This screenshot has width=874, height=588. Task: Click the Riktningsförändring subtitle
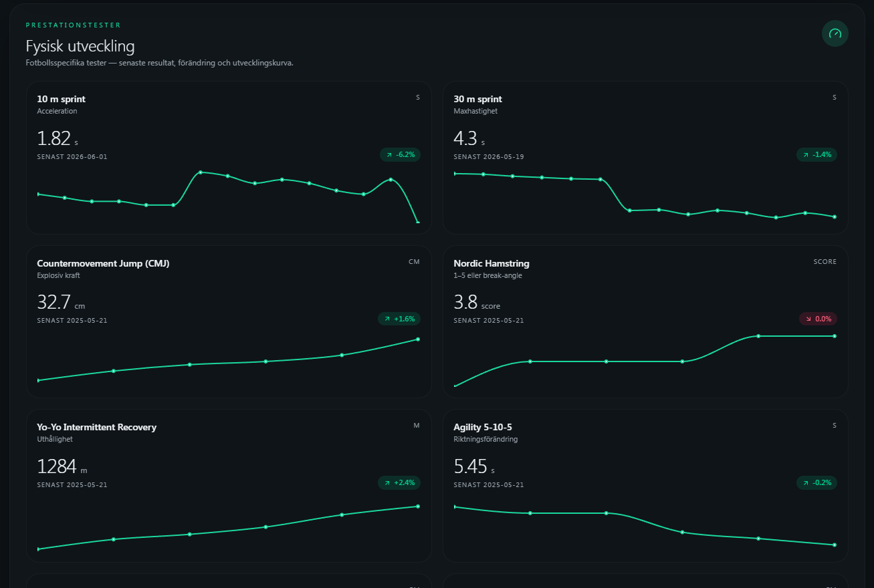[x=485, y=440]
